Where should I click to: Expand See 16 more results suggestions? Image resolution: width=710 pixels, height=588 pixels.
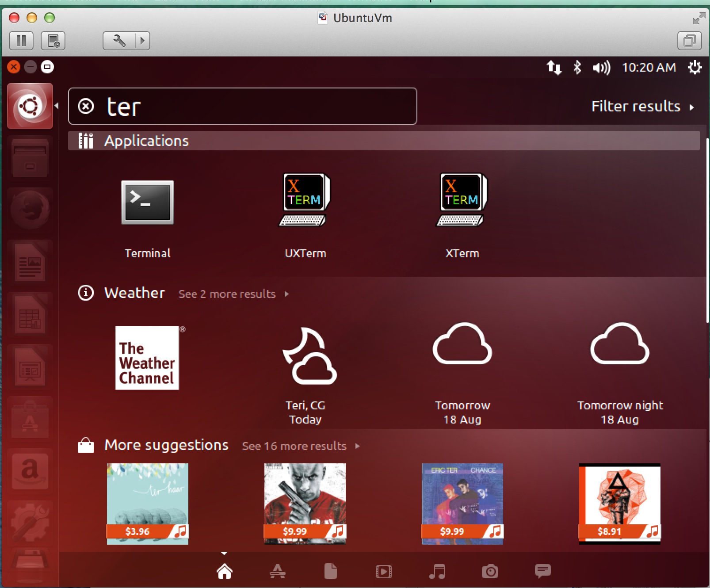click(x=301, y=446)
